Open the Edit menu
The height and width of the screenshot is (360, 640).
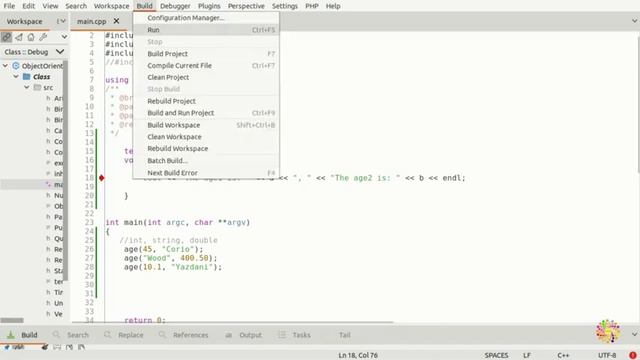pos(29,6)
